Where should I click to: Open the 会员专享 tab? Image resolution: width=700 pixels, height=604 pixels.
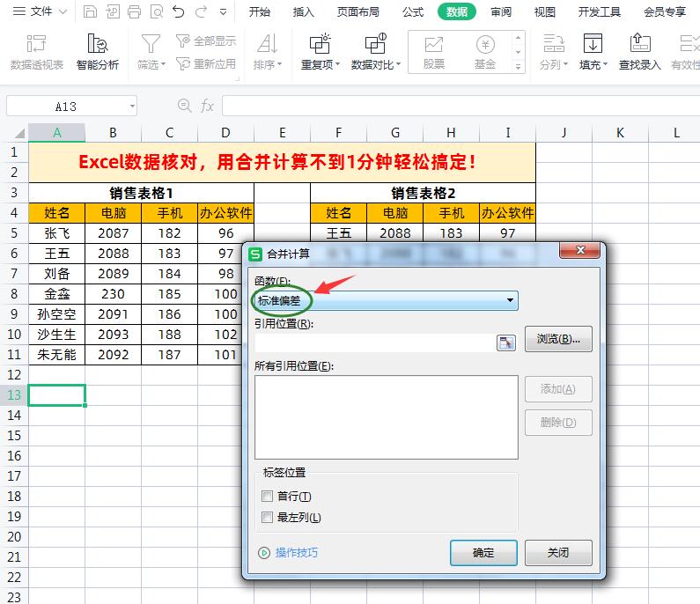pyautogui.click(x=665, y=11)
